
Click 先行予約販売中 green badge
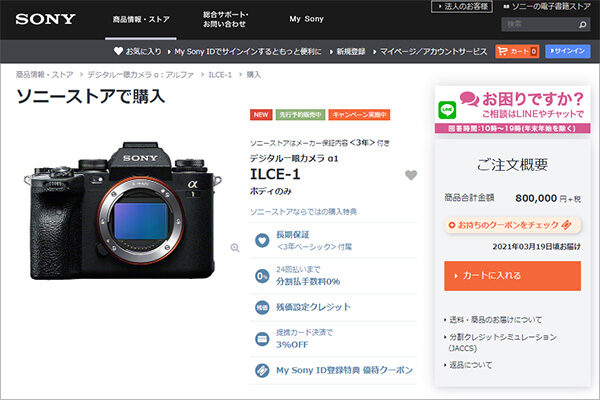[x=300, y=114]
